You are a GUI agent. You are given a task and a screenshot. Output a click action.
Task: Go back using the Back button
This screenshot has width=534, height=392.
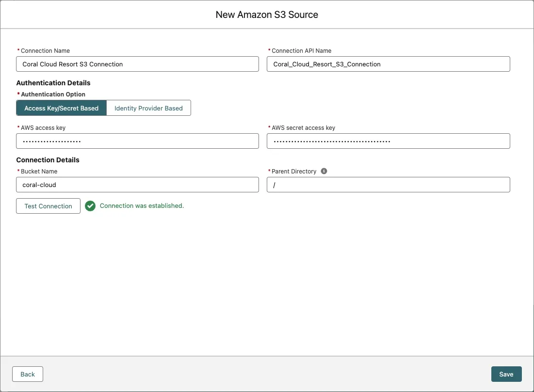pos(28,374)
